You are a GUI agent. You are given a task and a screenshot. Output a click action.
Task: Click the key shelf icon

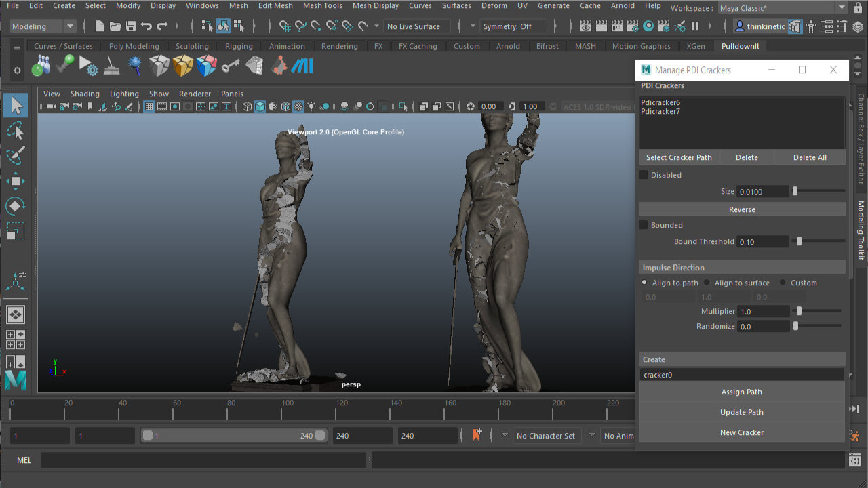(231, 66)
